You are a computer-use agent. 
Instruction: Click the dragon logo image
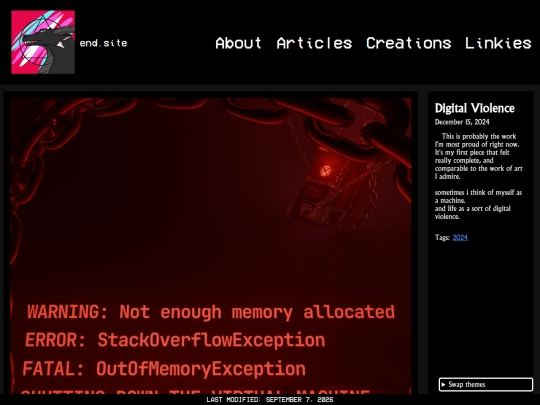click(x=43, y=42)
